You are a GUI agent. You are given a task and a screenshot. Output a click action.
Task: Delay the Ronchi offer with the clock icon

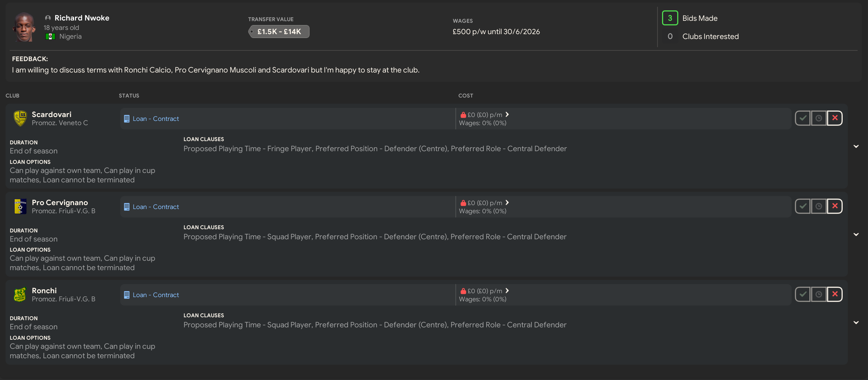pos(819,295)
